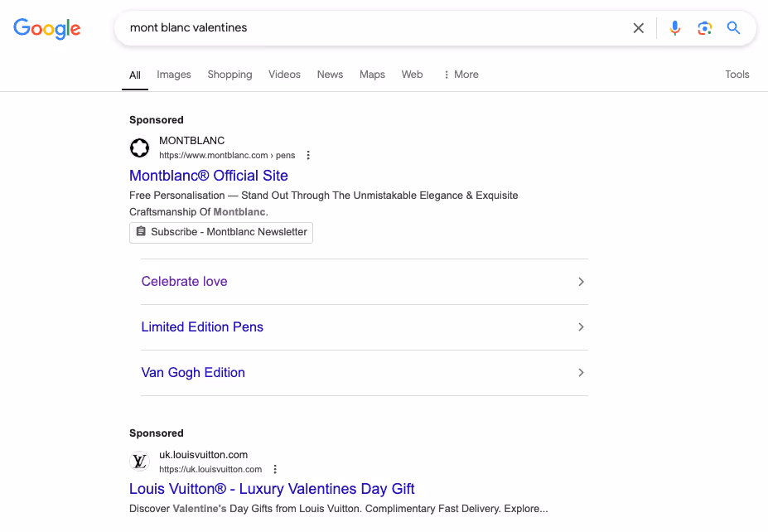The width and height of the screenshot is (768, 532).
Task: Open the Van Gogh Edition sitelink
Action: 193,373
